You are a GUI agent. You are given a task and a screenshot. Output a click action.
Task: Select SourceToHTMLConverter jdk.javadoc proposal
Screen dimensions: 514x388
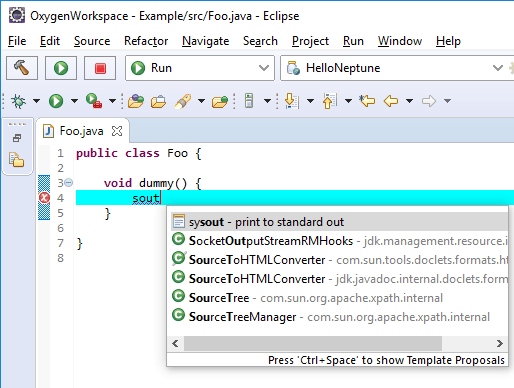click(340, 279)
